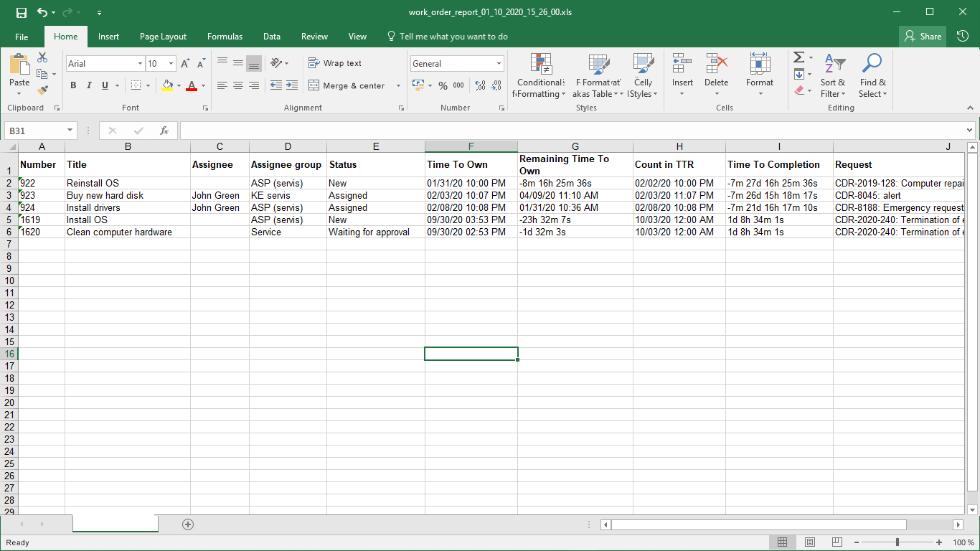The height and width of the screenshot is (551, 980).
Task: Click the Format cells button
Action: pos(760,75)
